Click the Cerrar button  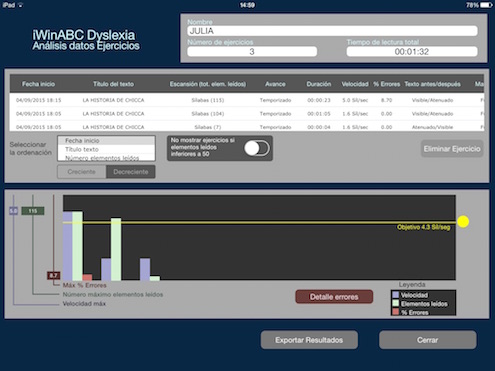click(x=428, y=340)
